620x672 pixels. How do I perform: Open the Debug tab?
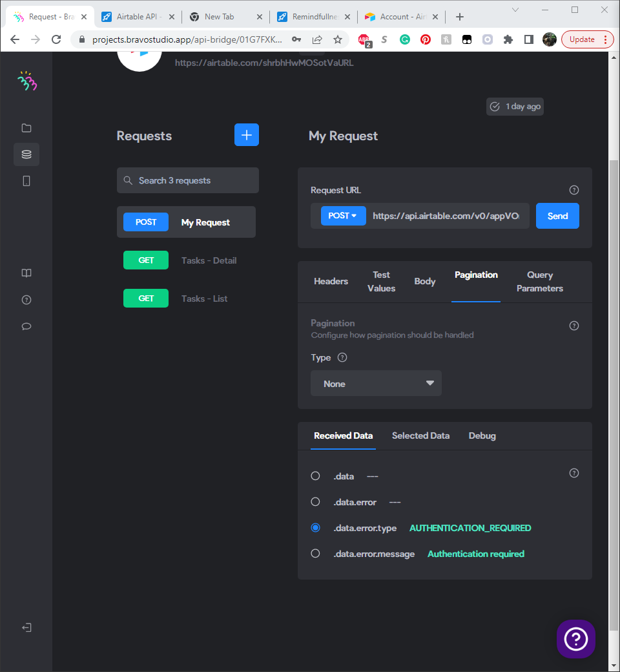click(482, 436)
